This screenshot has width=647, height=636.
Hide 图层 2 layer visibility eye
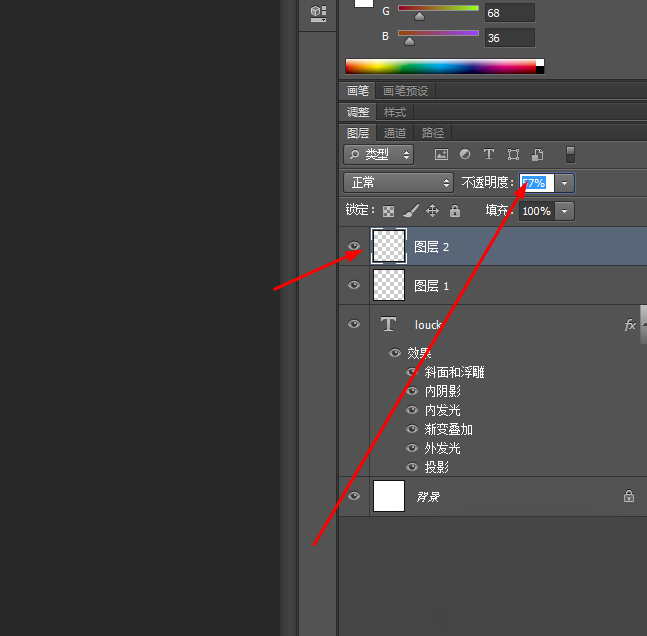pyautogui.click(x=354, y=246)
